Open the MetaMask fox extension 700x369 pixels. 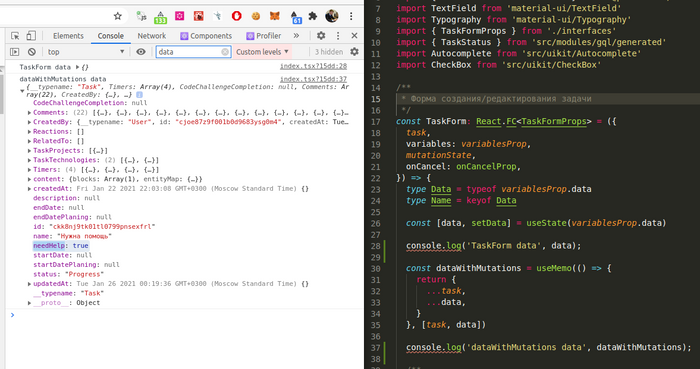[275, 16]
